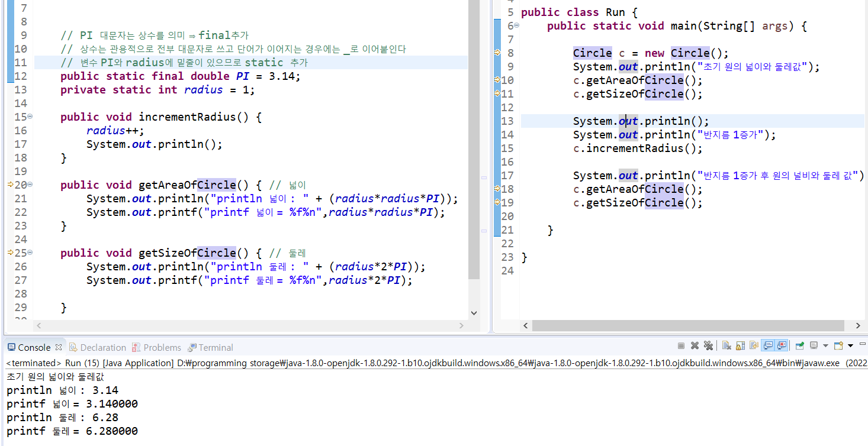Clear the Console output

pos(726,346)
